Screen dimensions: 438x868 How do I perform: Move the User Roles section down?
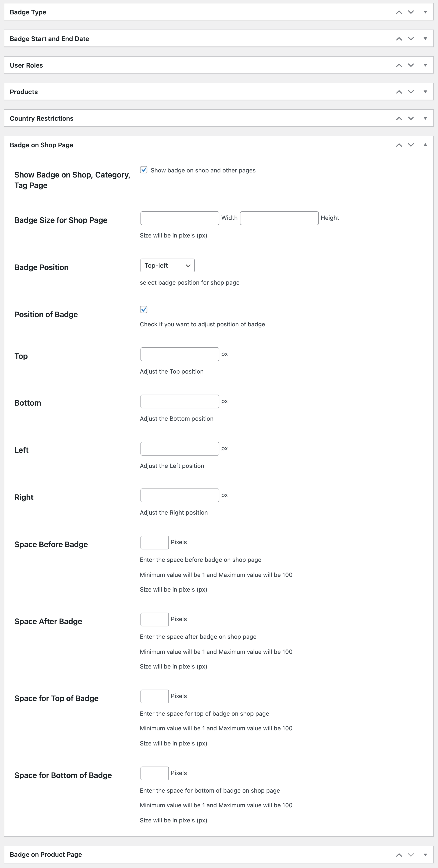pyautogui.click(x=411, y=65)
